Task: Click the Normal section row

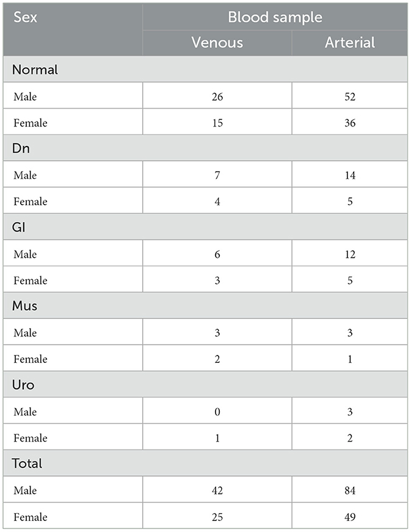Action: point(35,70)
